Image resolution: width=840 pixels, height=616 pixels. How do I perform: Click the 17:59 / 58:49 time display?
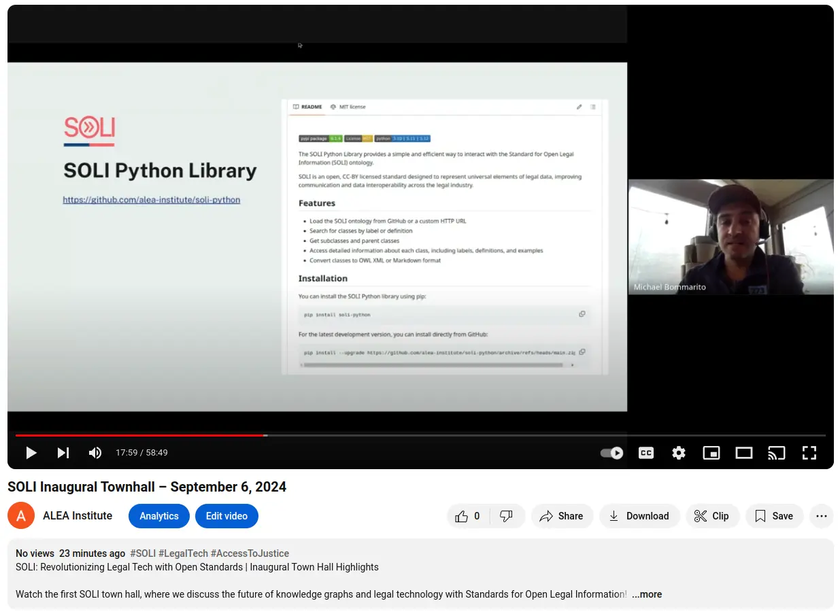pos(141,453)
